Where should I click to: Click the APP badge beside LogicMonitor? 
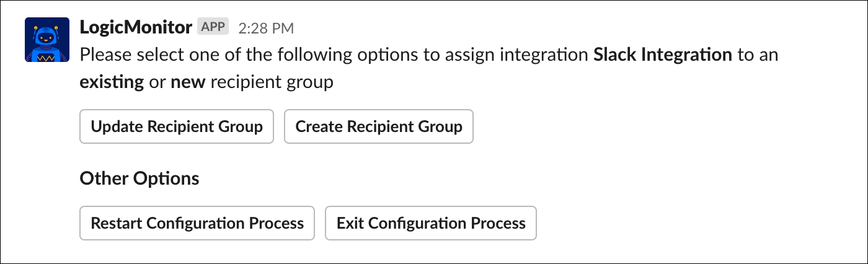pyautogui.click(x=213, y=27)
